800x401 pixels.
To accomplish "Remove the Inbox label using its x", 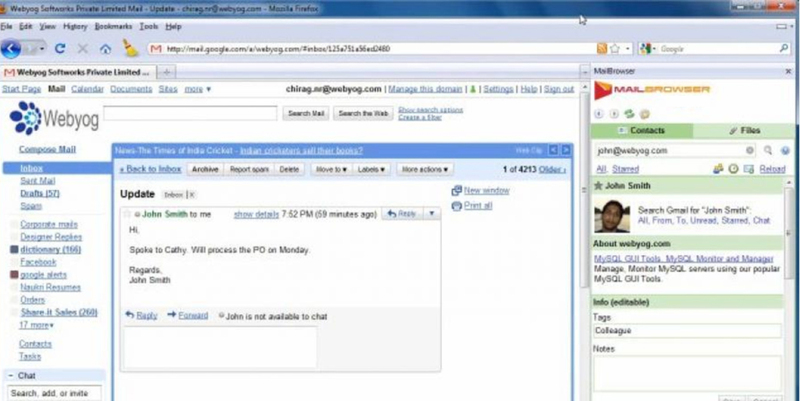I will tap(192, 195).
